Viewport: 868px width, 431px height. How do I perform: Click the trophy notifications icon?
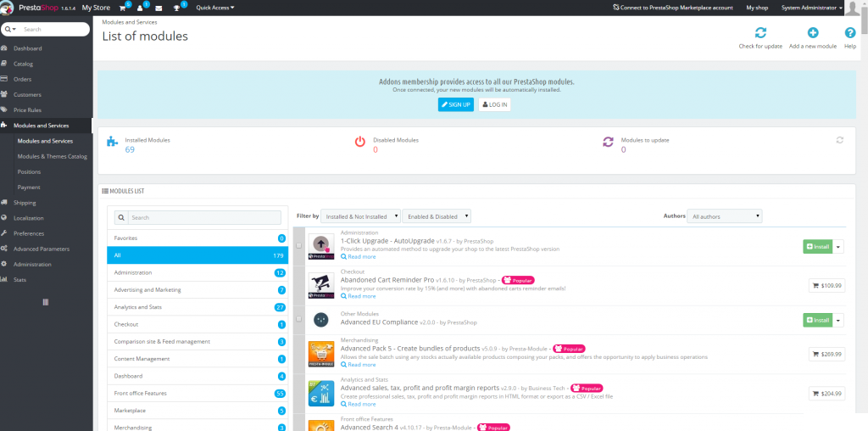coord(176,8)
